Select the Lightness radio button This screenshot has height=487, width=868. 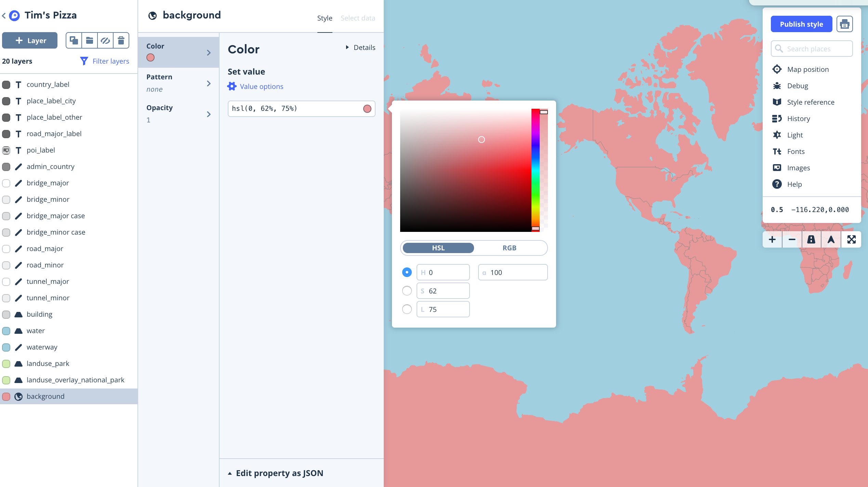(x=407, y=310)
